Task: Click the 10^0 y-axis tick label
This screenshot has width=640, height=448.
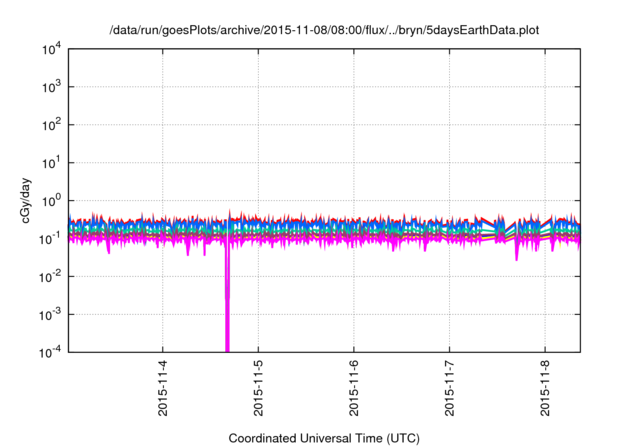Action: (51, 201)
